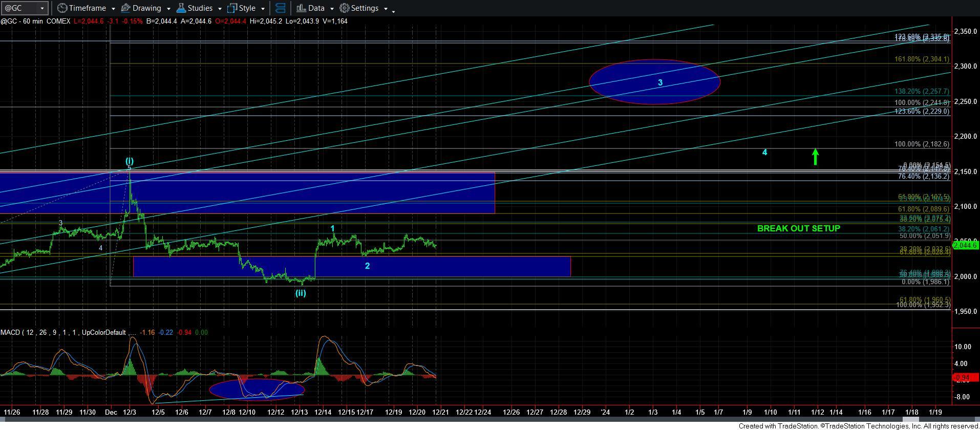
Task: Select the blue ellipse on MACD pane
Action: point(257,389)
